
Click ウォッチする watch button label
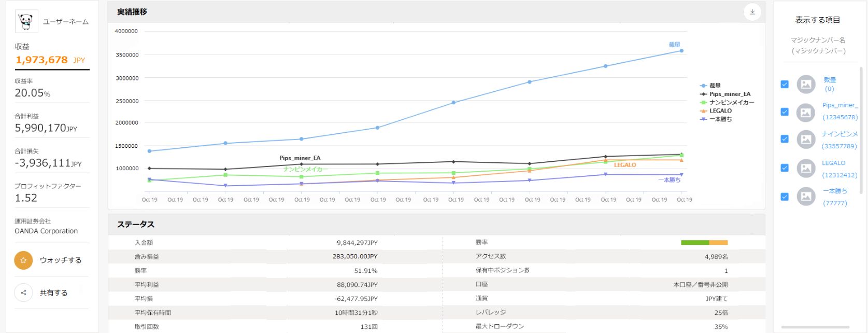(61, 260)
